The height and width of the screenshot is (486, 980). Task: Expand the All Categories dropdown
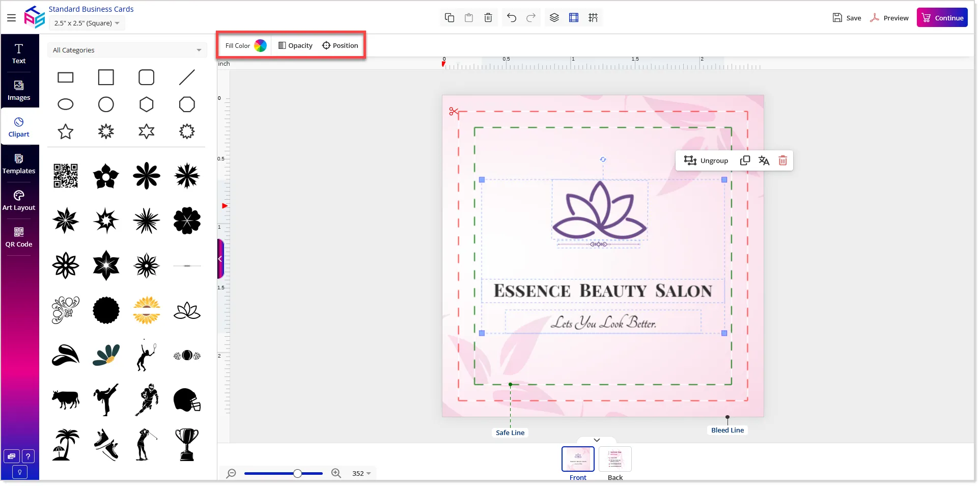pyautogui.click(x=127, y=50)
